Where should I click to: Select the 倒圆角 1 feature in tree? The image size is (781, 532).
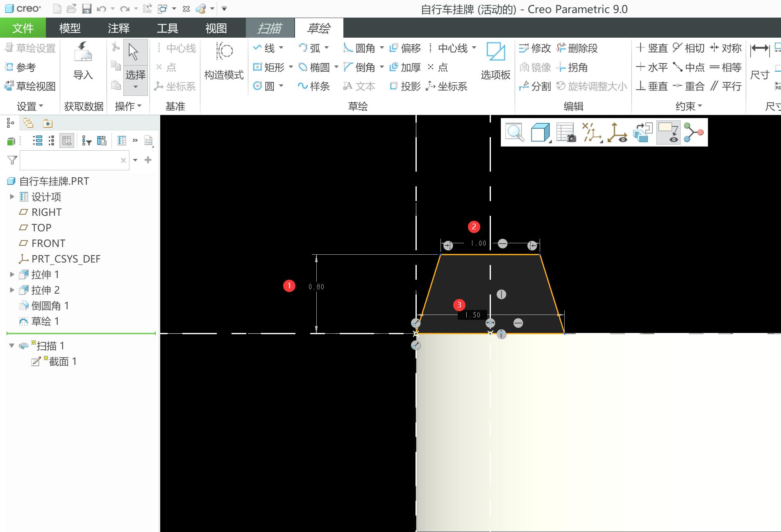pyautogui.click(x=44, y=306)
